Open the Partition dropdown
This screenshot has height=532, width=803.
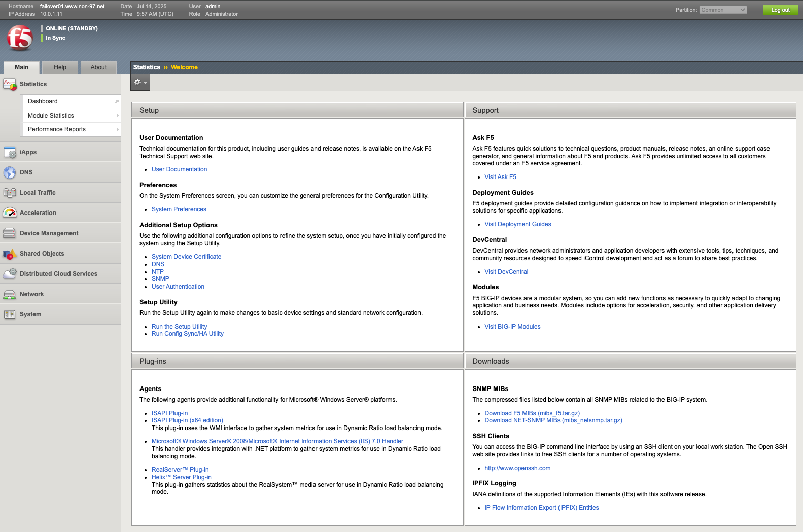(723, 10)
